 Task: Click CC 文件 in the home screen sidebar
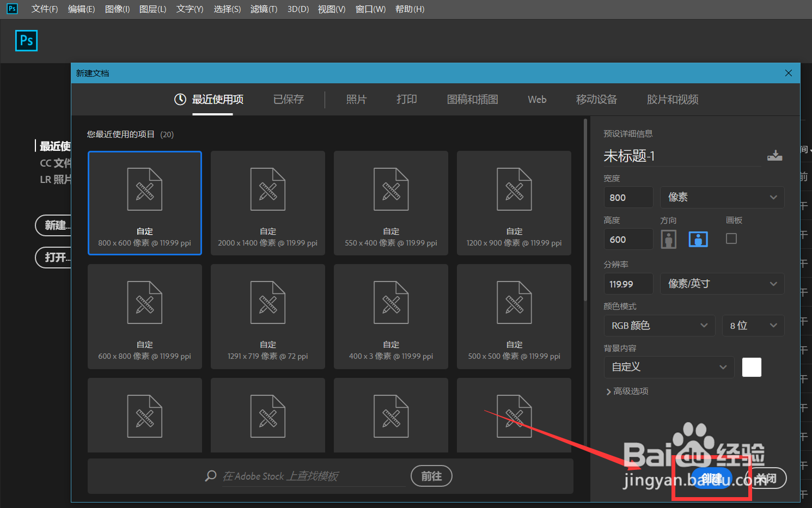(x=55, y=163)
